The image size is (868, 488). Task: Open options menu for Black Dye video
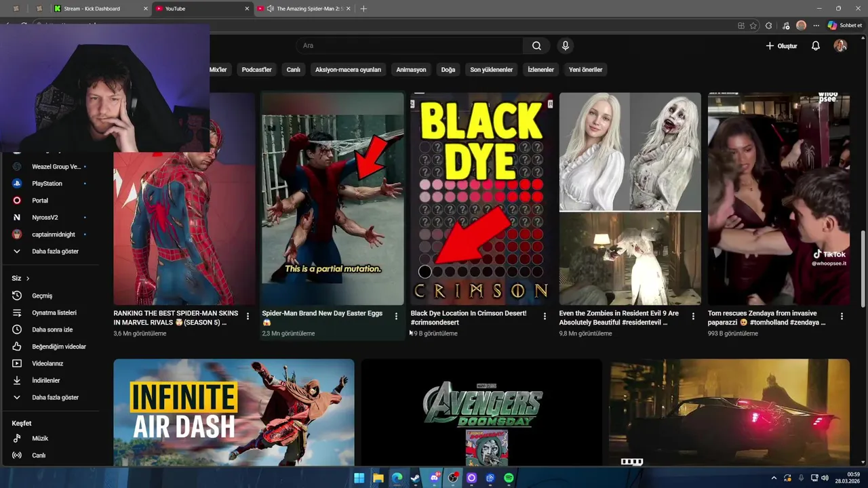pyautogui.click(x=545, y=317)
